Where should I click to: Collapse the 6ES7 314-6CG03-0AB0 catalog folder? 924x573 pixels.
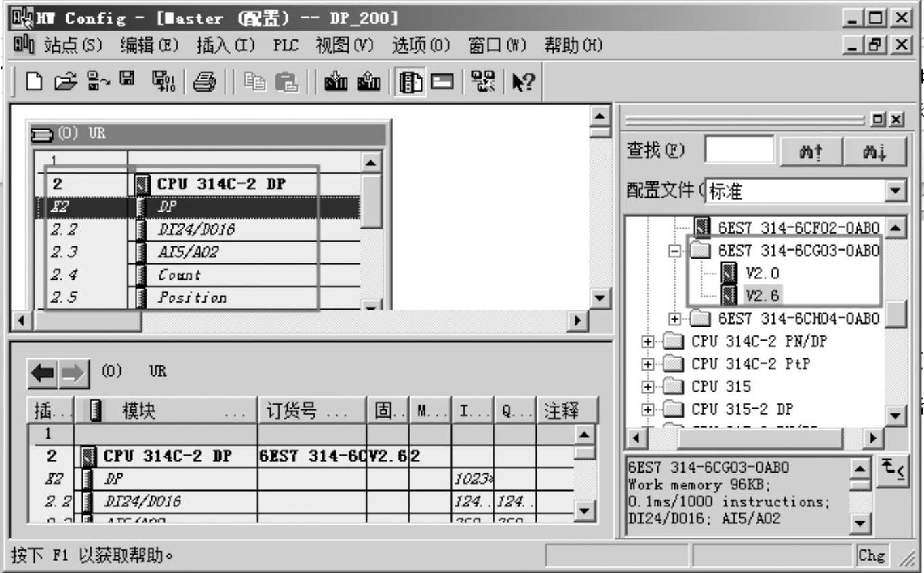point(674,251)
